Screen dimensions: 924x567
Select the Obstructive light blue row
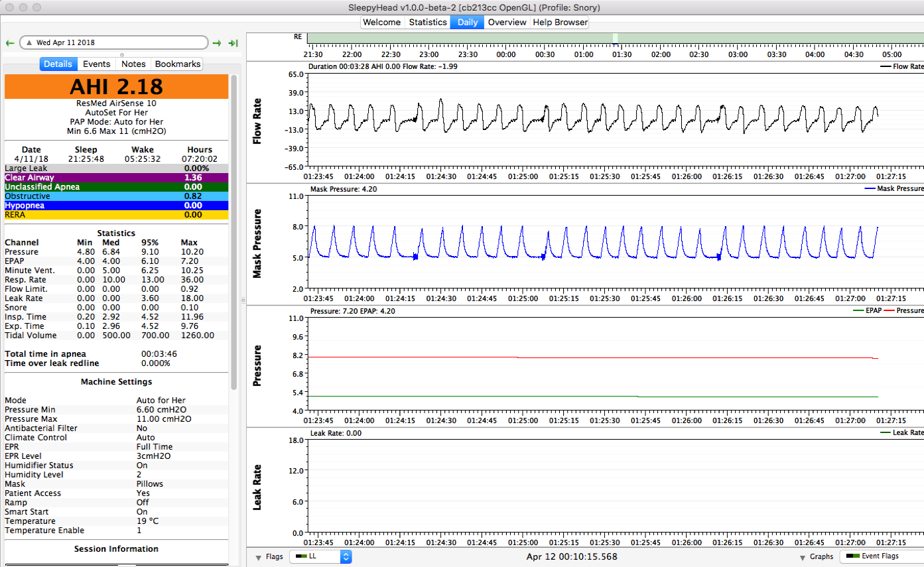click(x=116, y=196)
